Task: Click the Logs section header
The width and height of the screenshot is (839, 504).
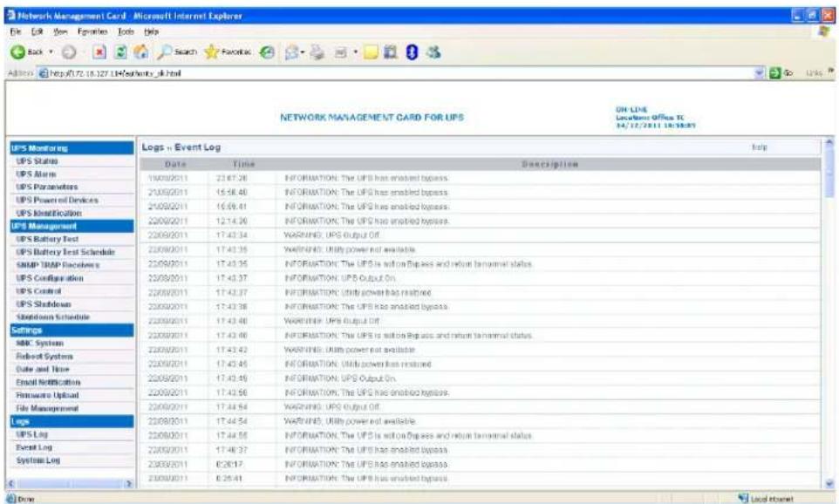Action: (x=72, y=422)
